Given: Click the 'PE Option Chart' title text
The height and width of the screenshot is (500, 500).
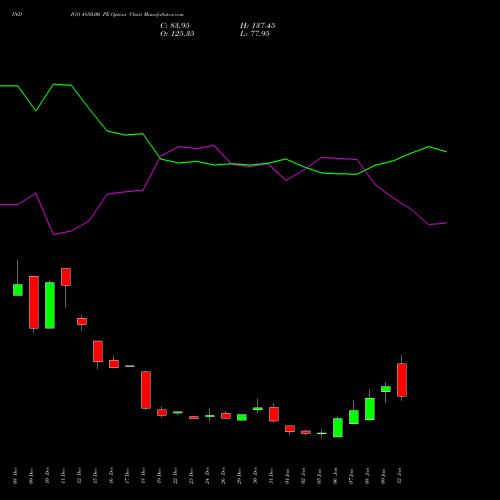Looking at the screenshot, I should 123,15.
